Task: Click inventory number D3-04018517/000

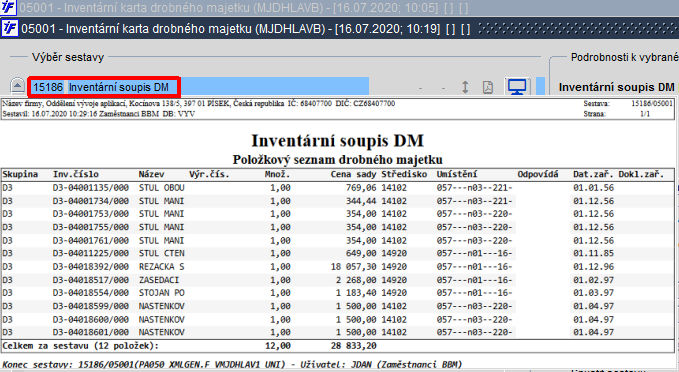Action: [91, 280]
